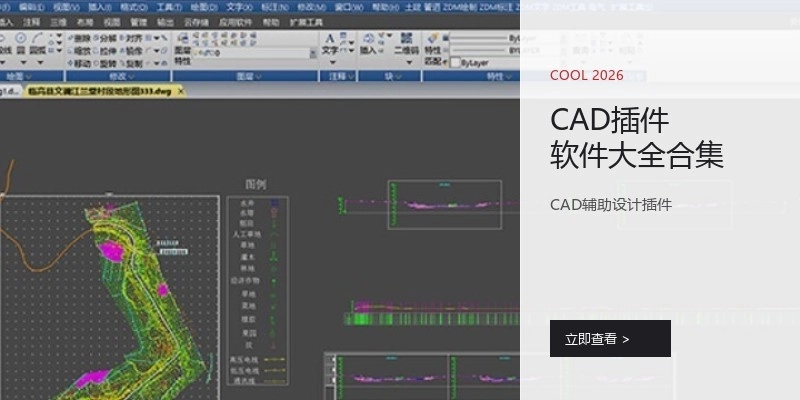The width and height of the screenshot is (800, 400).
Task: Expand the 绘图 ribbon panel title
Action: [18, 77]
